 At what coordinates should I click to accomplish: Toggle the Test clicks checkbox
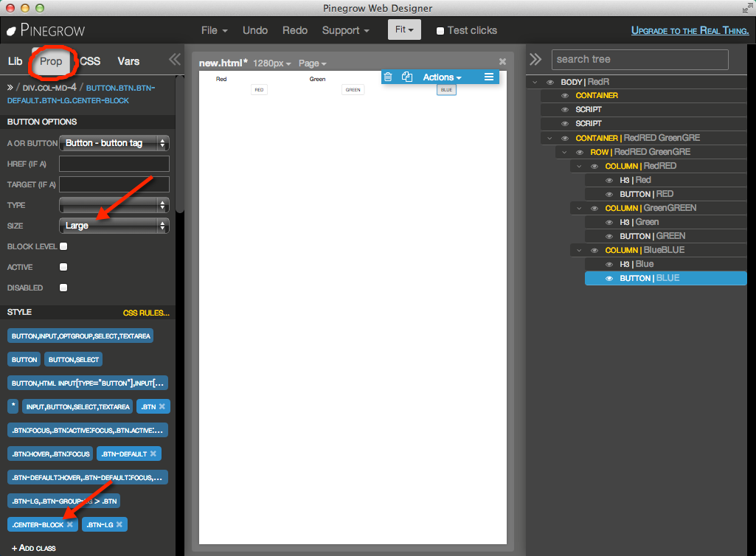440,31
